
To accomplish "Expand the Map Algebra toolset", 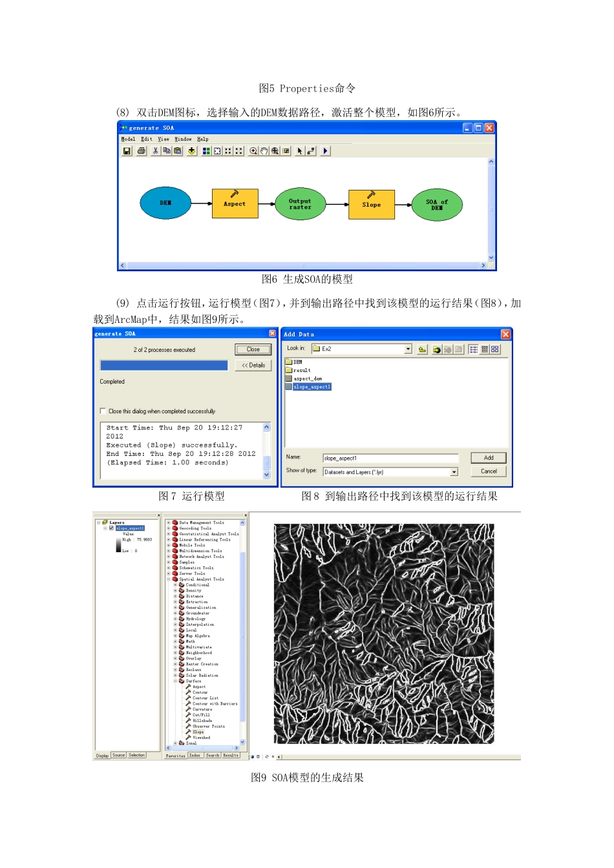I will pyautogui.click(x=175, y=635).
